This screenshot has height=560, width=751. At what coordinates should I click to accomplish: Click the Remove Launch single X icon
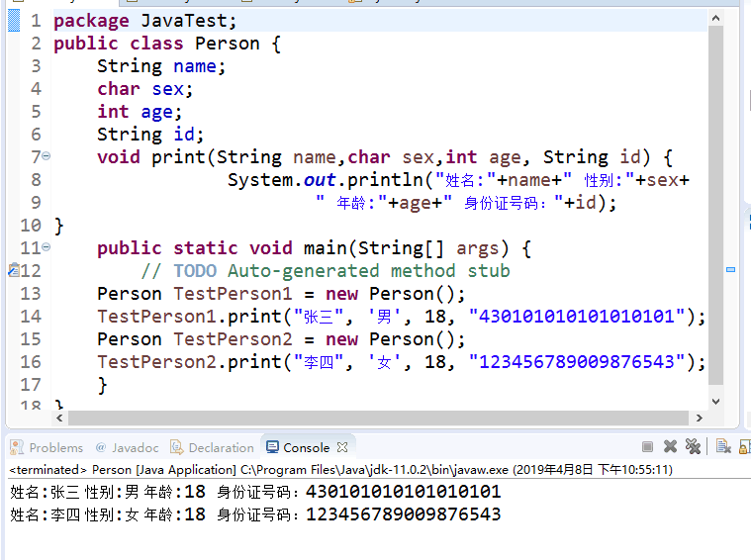(x=670, y=447)
